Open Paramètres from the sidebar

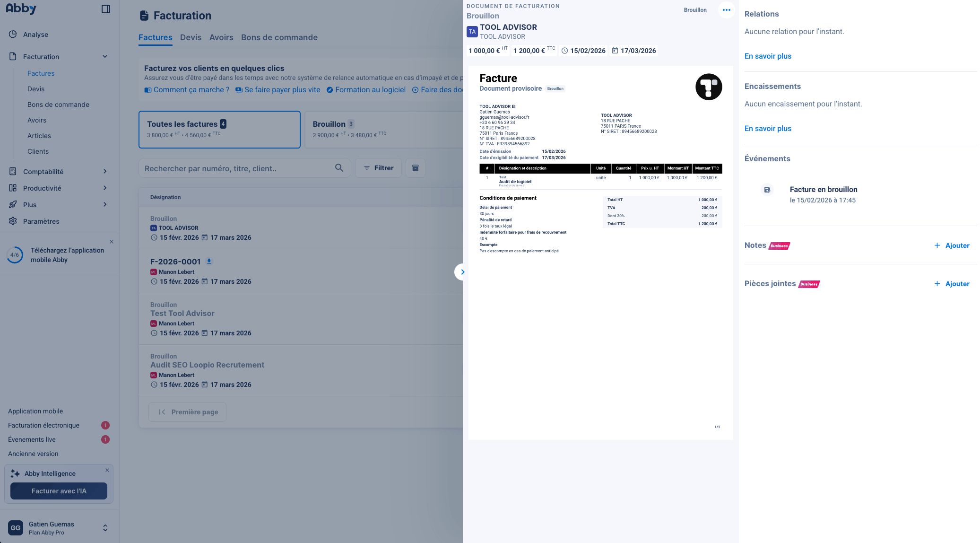pos(41,221)
